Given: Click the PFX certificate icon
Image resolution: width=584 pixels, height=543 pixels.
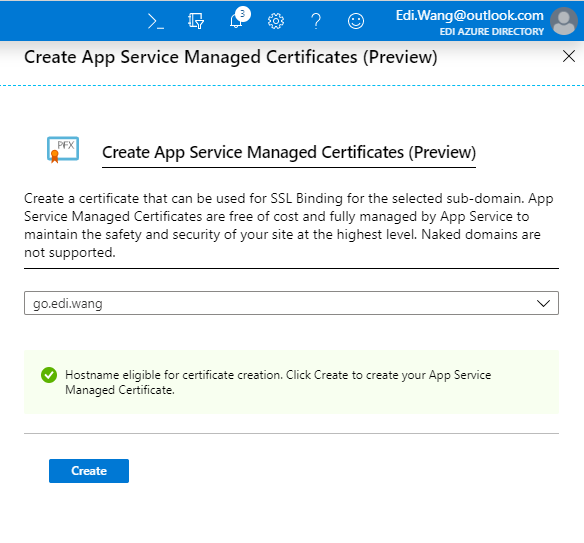Looking at the screenshot, I should pos(63,150).
